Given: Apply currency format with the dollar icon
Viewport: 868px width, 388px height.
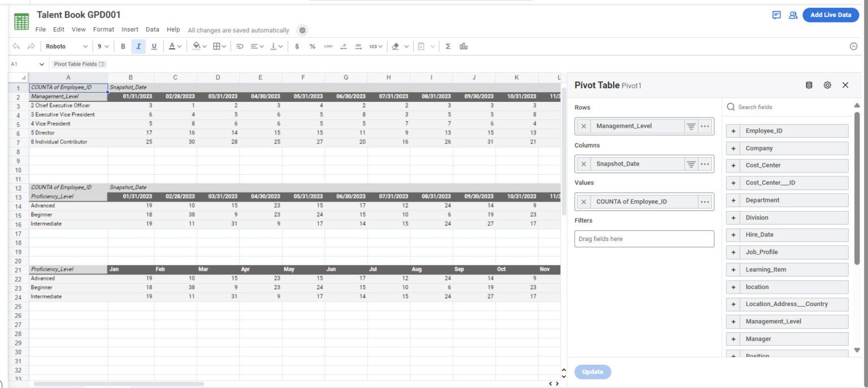Looking at the screenshot, I should tap(297, 46).
